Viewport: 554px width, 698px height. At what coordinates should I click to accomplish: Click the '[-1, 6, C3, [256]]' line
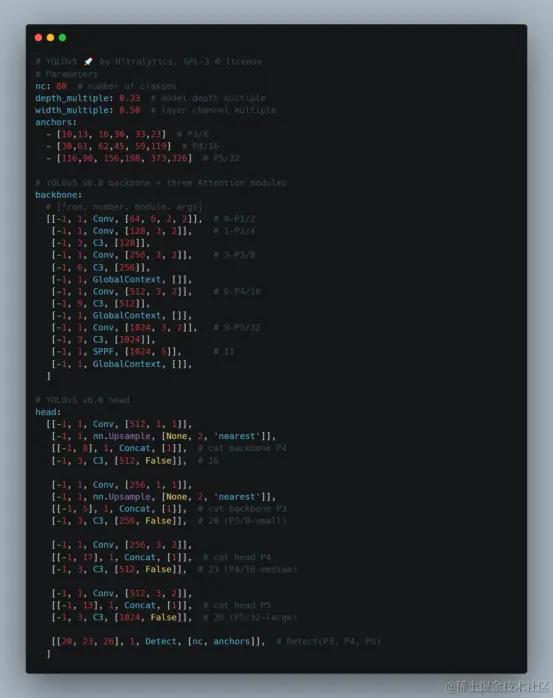click(101, 268)
